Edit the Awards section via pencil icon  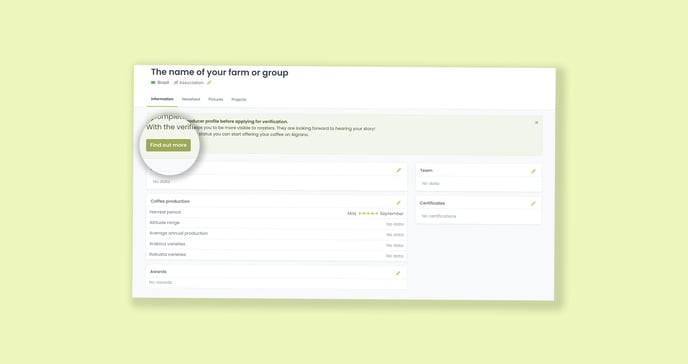tap(398, 273)
